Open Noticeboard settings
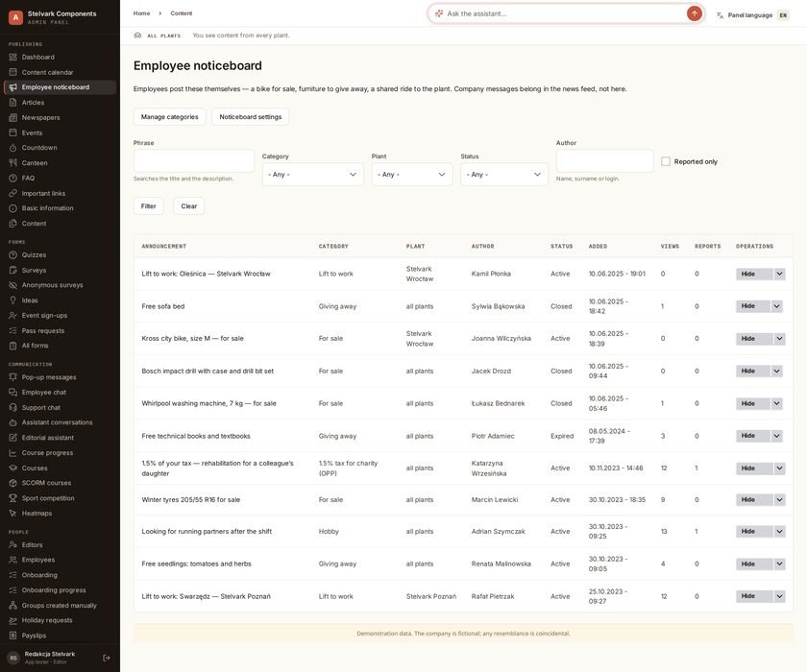This screenshot has width=807, height=672. pos(250,117)
